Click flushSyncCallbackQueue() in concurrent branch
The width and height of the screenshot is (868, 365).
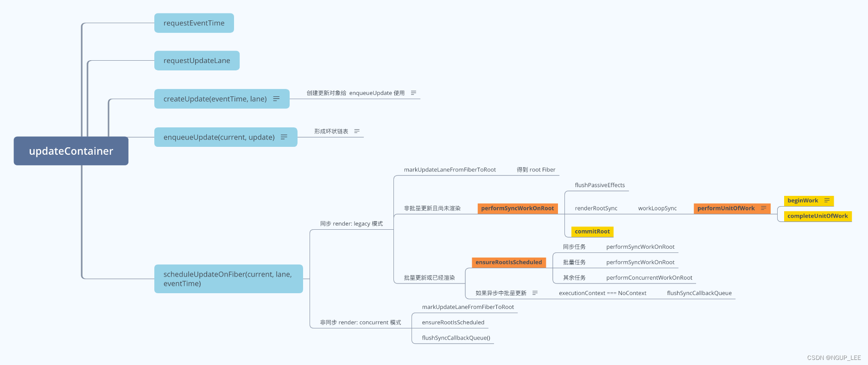point(456,338)
